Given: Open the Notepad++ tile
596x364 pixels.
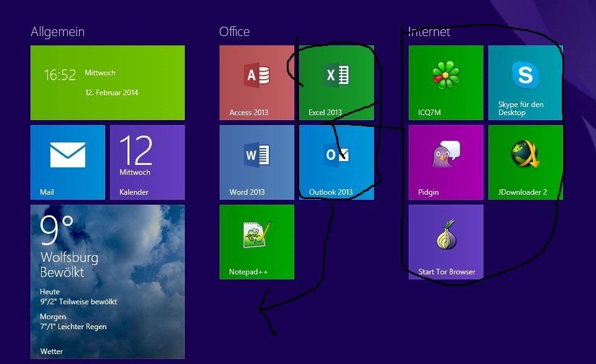Looking at the screenshot, I should click(x=257, y=242).
